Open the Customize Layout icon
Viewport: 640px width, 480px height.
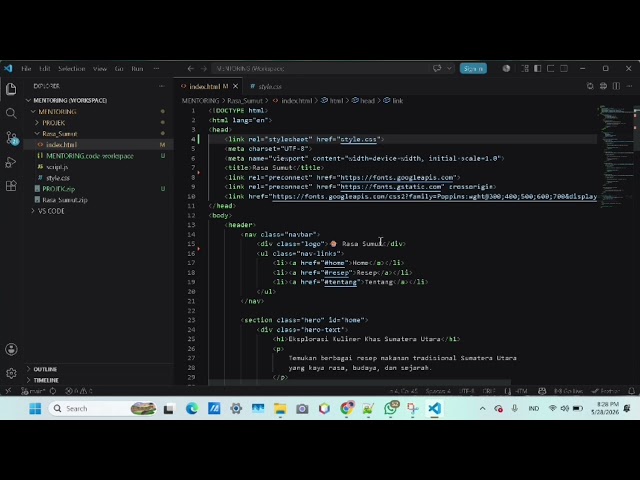pyautogui.click(x=525, y=69)
